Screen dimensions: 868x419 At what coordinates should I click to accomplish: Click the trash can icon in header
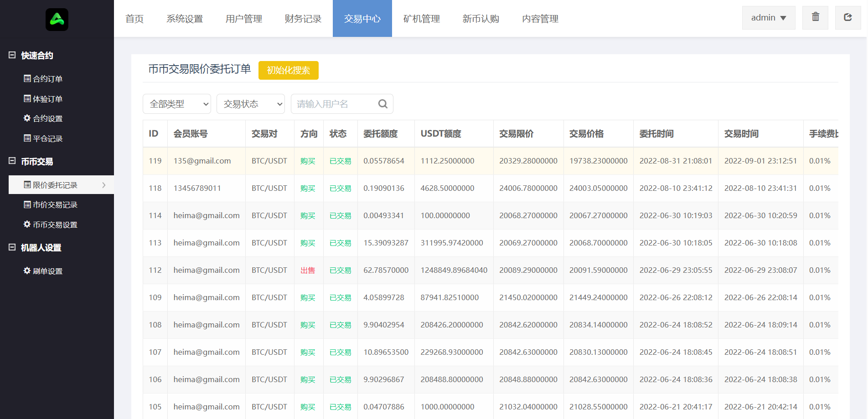click(x=815, y=17)
